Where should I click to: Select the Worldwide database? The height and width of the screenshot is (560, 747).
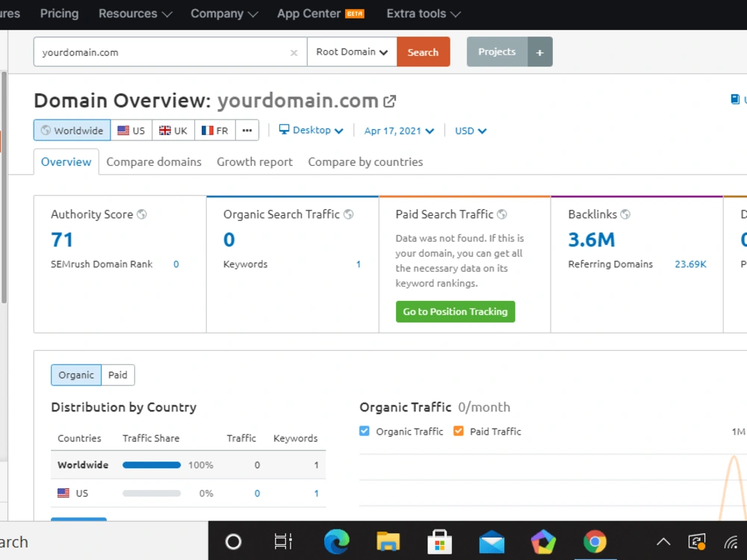coord(72,130)
